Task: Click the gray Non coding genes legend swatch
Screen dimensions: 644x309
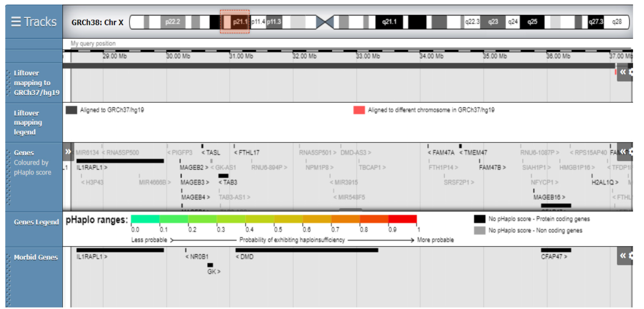Action: [x=479, y=230]
